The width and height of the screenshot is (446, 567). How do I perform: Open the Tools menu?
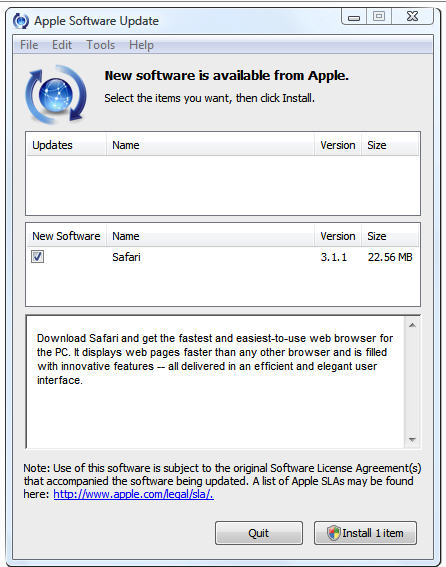coord(101,45)
